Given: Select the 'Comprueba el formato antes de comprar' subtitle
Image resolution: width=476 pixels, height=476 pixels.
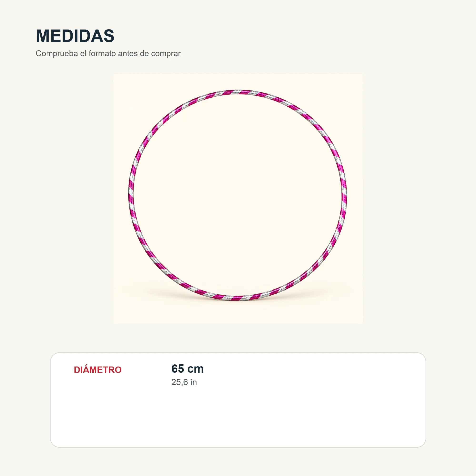Looking at the screenshot, I should [x=108, y=54].
